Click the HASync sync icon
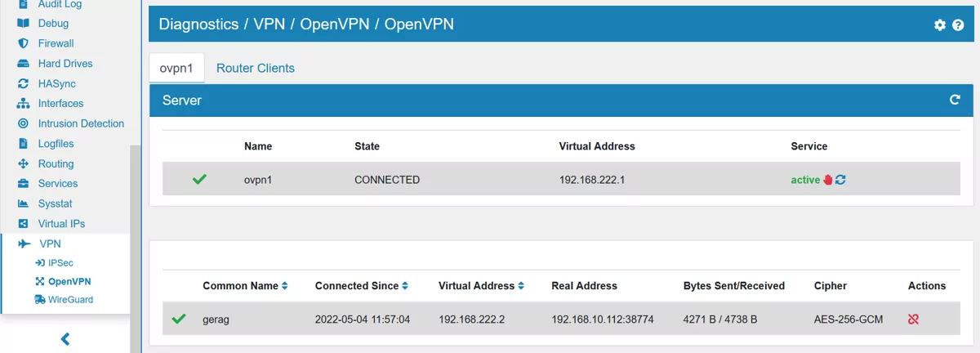980x353 pixels. click(23, 83)
